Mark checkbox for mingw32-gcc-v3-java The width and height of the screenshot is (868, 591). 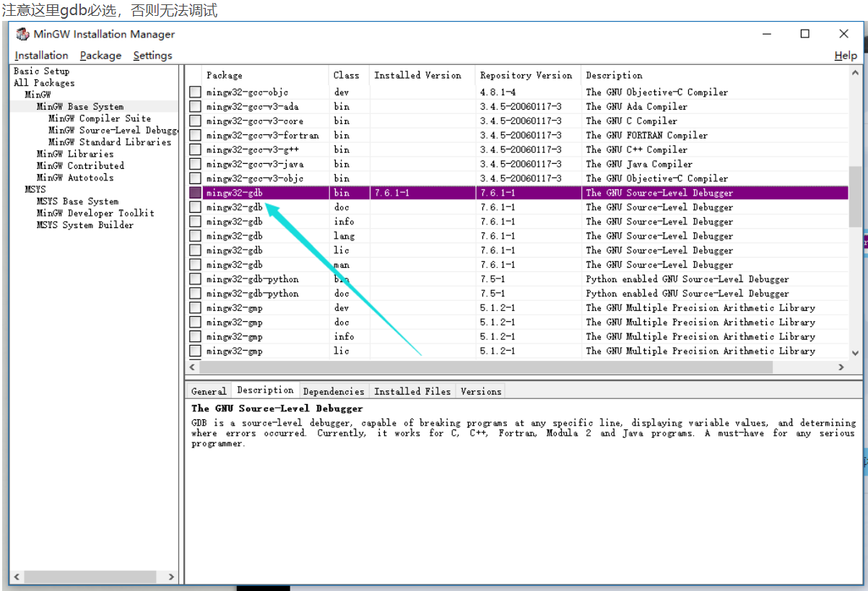(195, 165)
